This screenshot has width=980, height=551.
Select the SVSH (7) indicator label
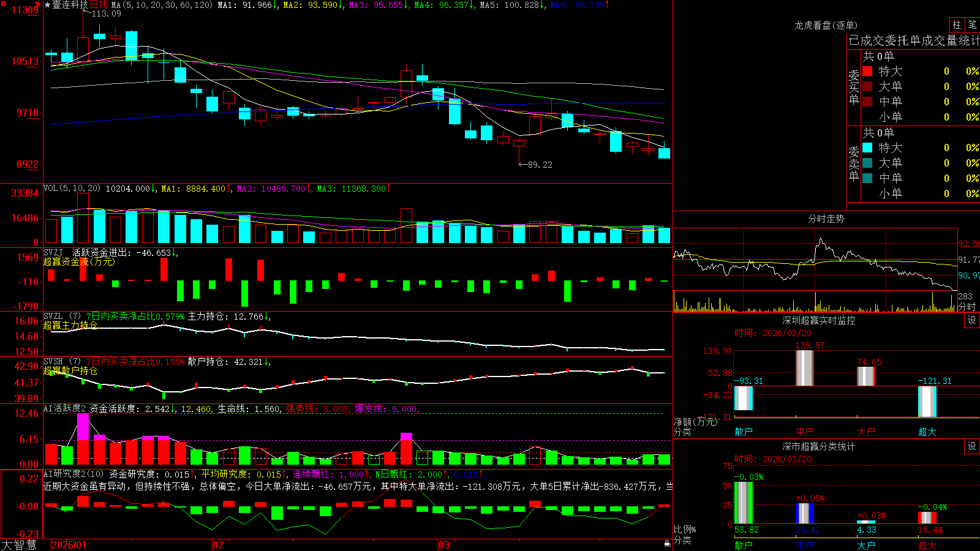click(x=62, y=362)
